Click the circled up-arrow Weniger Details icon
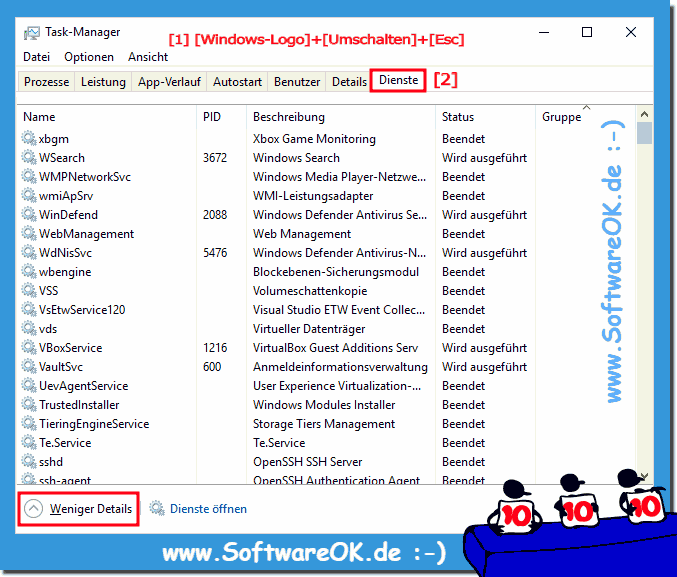The image size is (677, 577). tap(34, 509)
